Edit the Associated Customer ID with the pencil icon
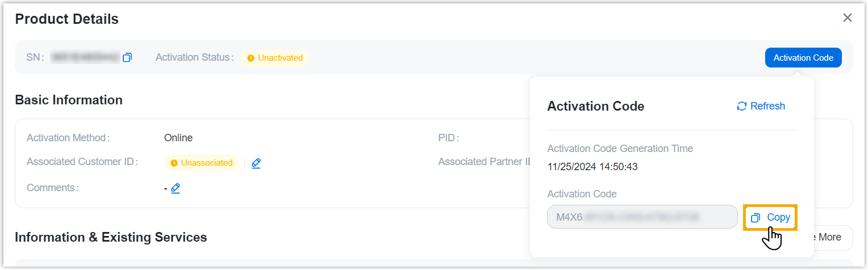 pyautogui.click(x=256, y=163)
